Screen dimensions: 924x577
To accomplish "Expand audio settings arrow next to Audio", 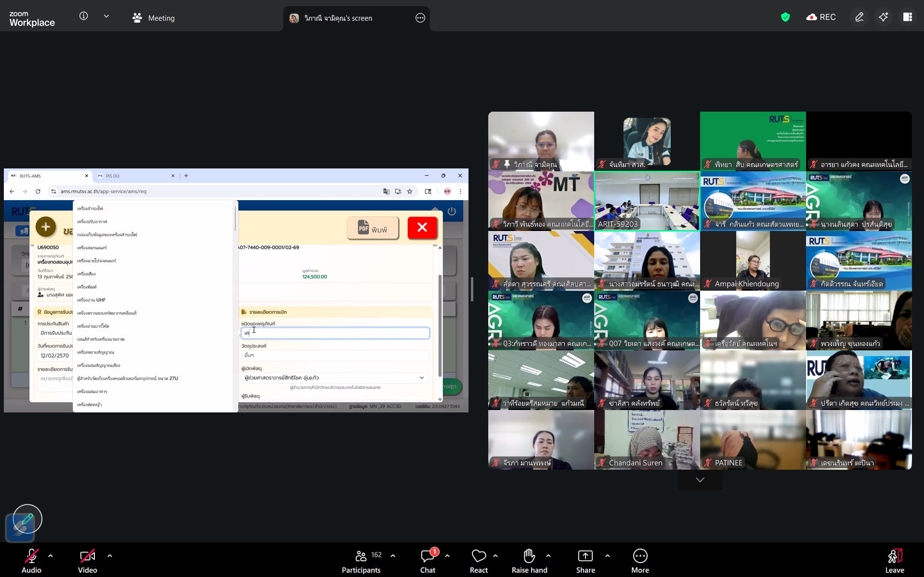I will point(51,556).
